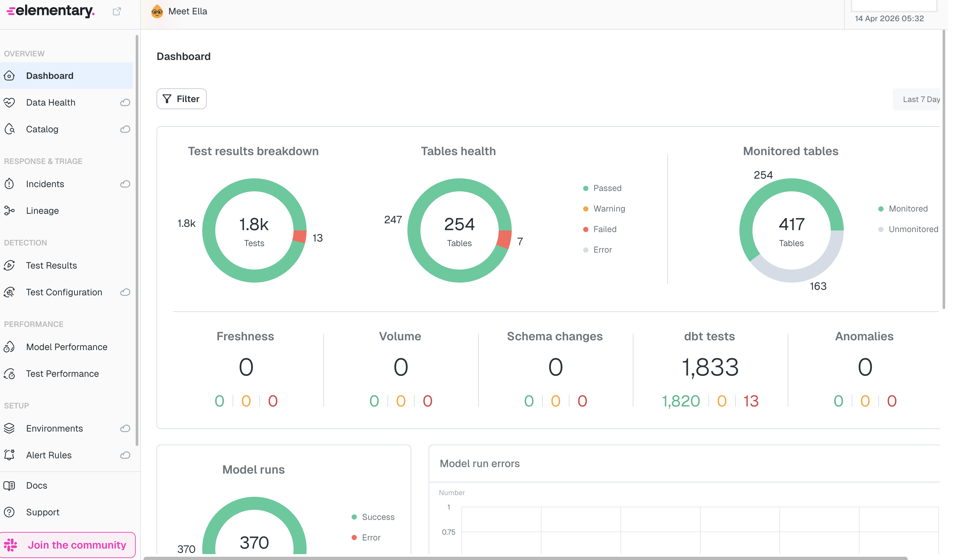The image size is (955, 560).
Task: Open Environments label
Action: [x=54, y=428]
